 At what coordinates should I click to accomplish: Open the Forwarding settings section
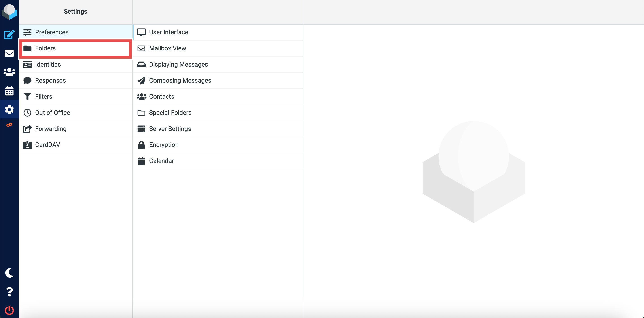pyautogui.click(x=51, y=129)
